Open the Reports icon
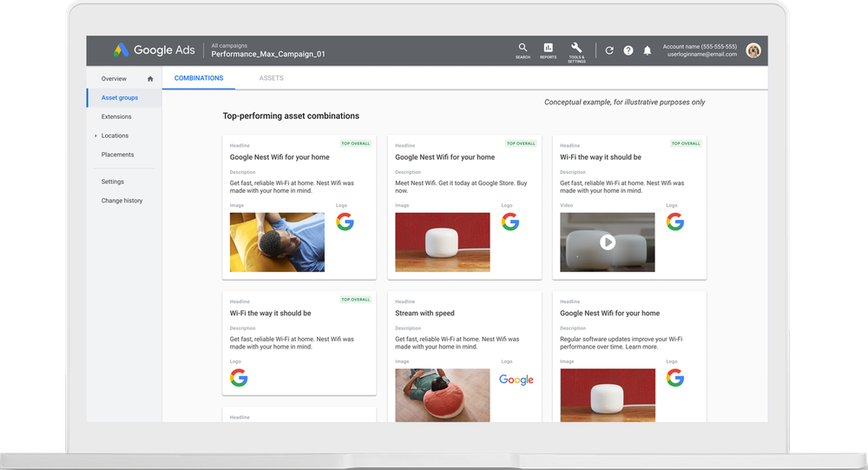Image resolution: width=868 pixels, height=470 pixels. 548,49
